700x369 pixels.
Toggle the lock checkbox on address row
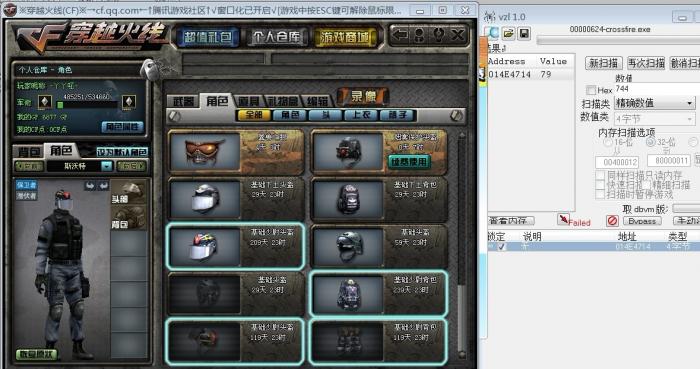point(503,246)
